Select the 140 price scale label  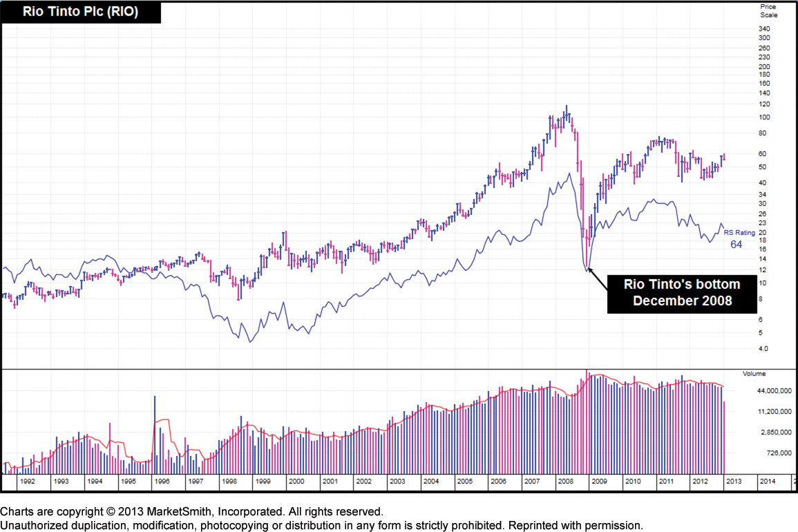click(764, 93)
